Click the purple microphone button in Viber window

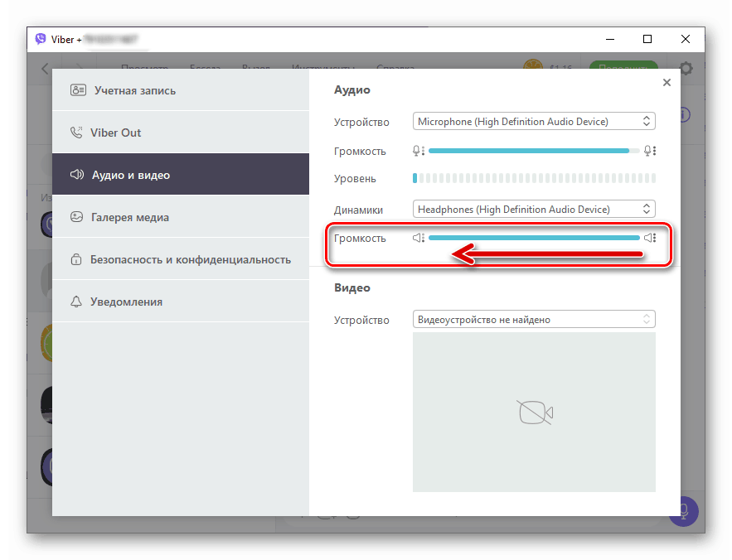683,511
